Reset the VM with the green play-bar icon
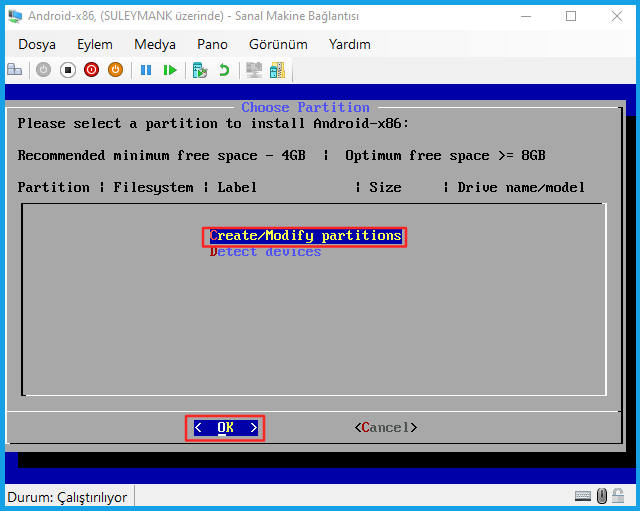Viewport: 640px width, 511px height. point(170,70)
